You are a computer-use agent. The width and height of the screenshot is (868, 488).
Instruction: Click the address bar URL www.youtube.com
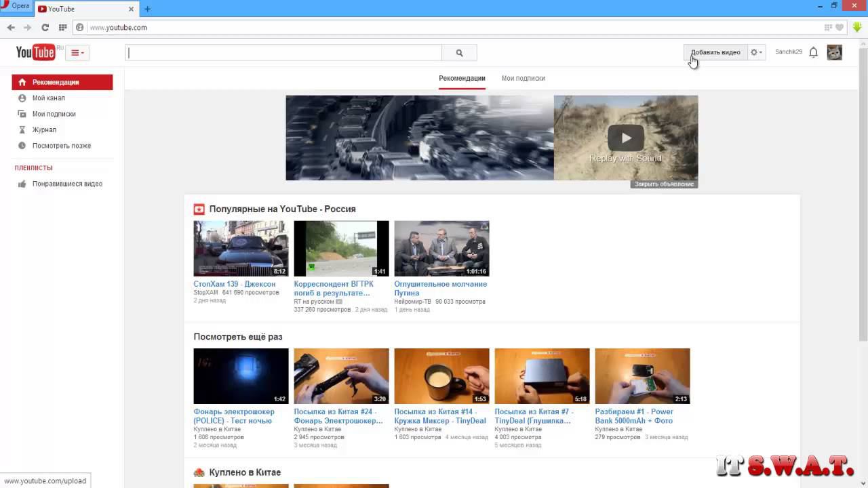pos(119,28)
